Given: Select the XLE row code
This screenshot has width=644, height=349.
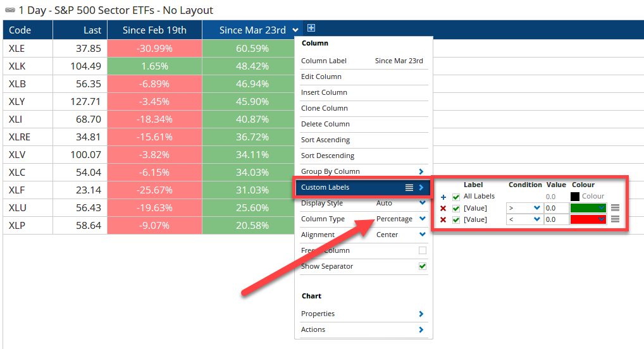Looking at the screenshot, I should point(28,49).
